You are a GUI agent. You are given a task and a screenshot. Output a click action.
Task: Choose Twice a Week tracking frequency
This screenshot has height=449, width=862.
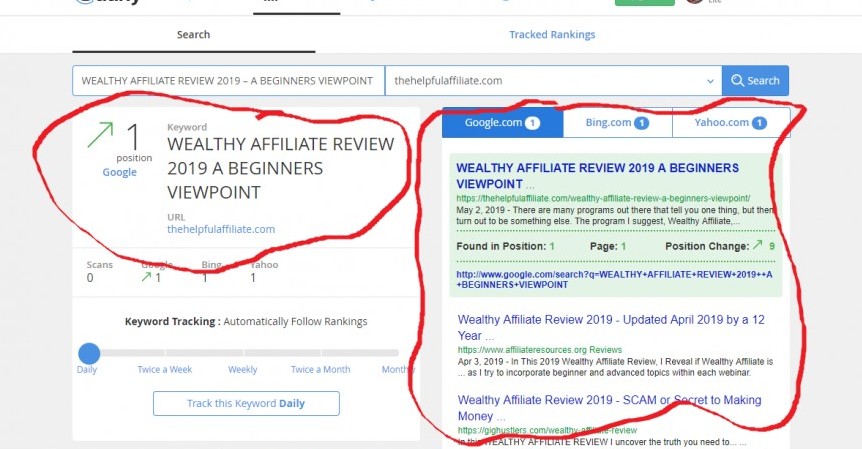pos(164,369)
